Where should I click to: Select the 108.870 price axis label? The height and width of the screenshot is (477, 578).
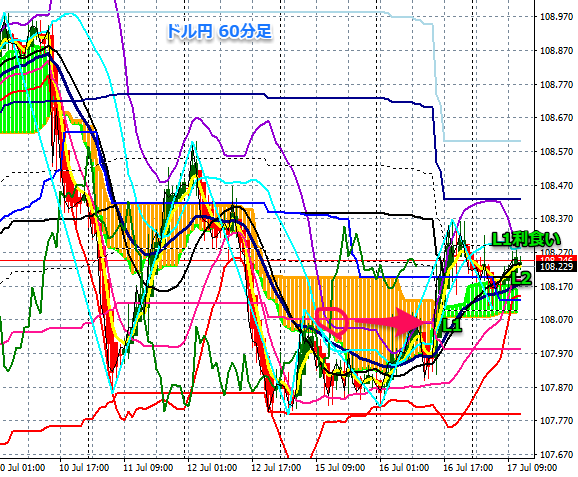pyautogui.click(x=556, y=51)
